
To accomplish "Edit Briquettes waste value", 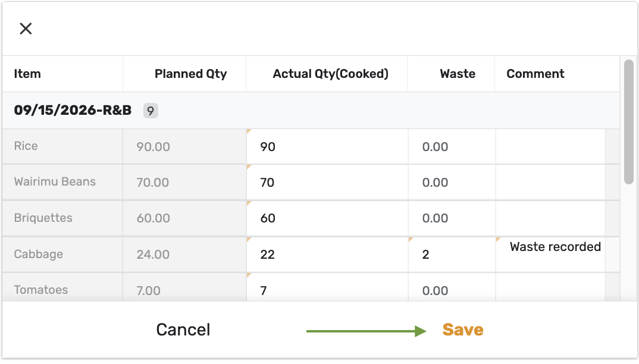I will pos(452,218).
